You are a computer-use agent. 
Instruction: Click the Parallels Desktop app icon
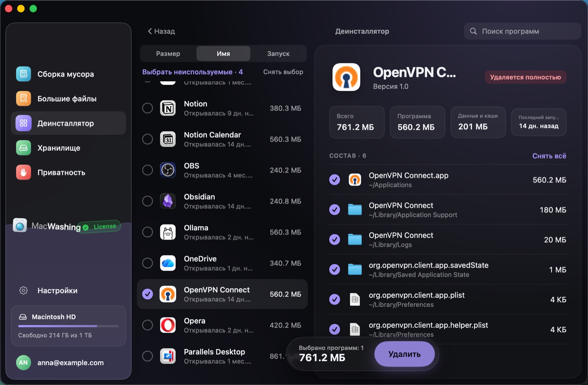pos(168,356)
